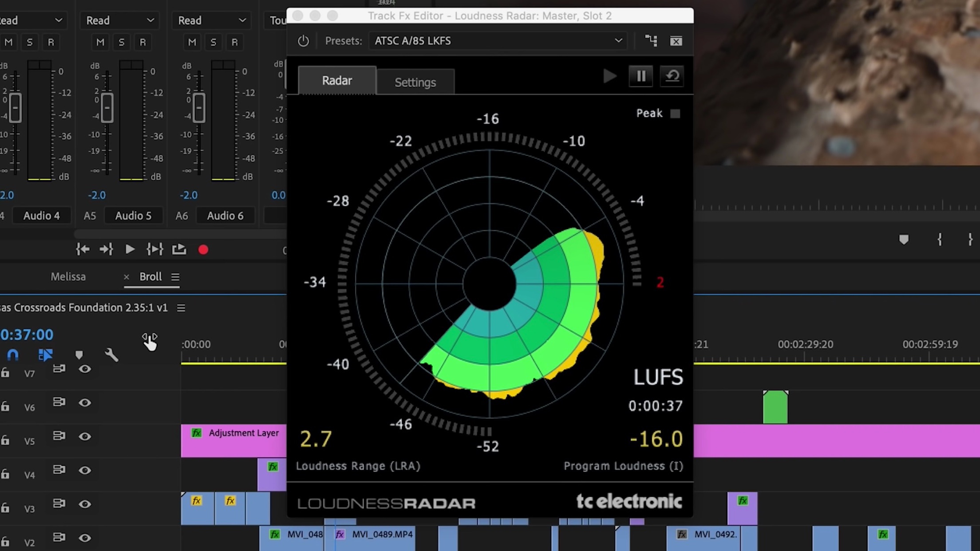Hide the V6 track output eye
The height and width of the screenshot is (551, 980).
[85, 403]
